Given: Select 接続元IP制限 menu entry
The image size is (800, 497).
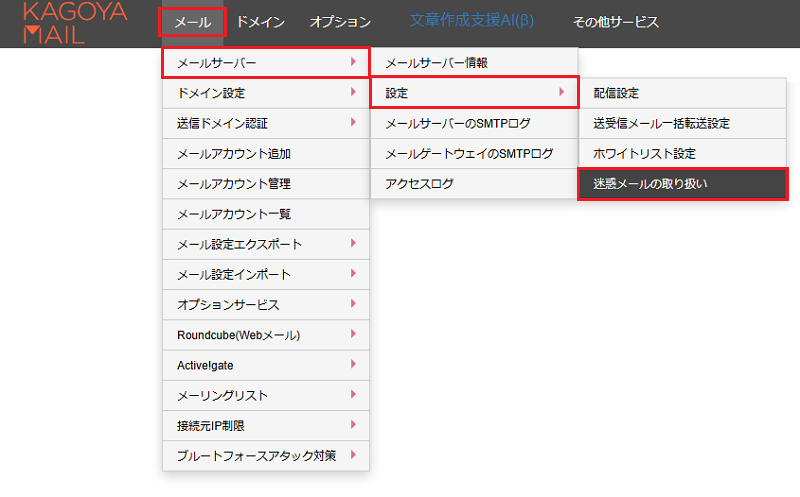Looking at the screenshot, I should (x=266, y=426).
